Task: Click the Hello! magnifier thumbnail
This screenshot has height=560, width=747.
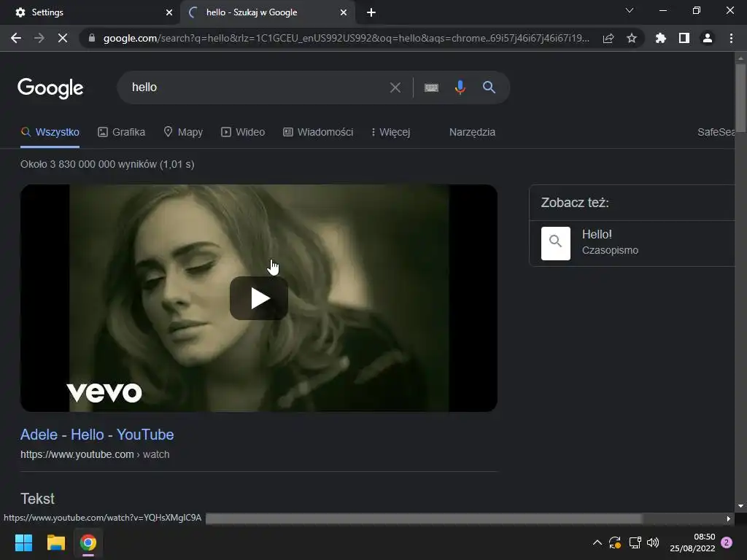Action: click(x=555, y=244)
